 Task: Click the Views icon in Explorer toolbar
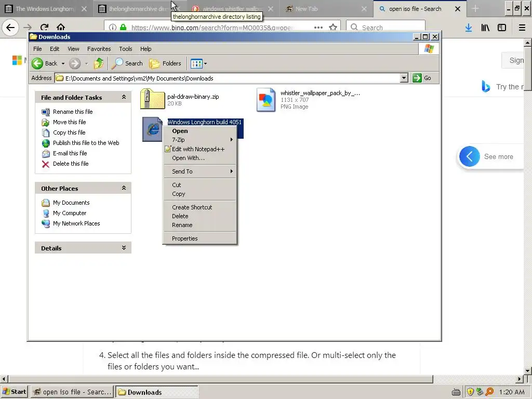coord(196,63)
